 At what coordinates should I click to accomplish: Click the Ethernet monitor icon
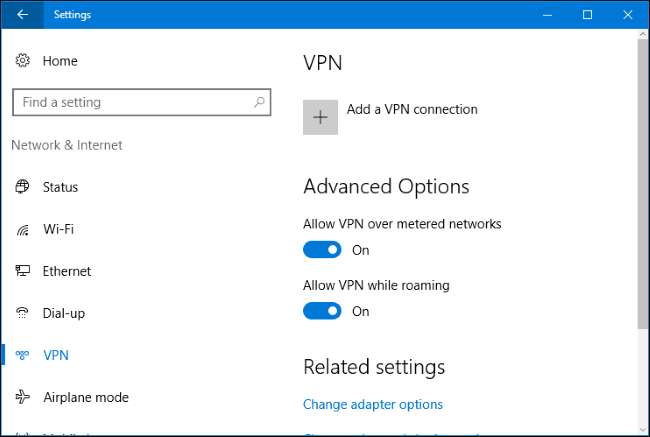22,271
